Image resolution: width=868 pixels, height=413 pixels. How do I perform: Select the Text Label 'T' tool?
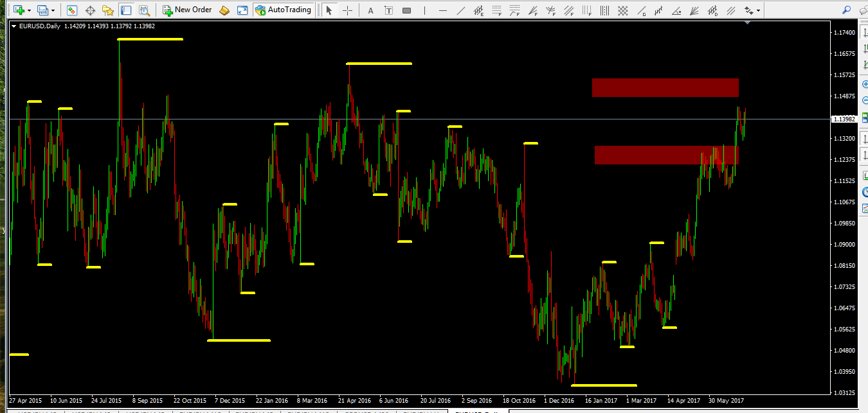click(x=388, y=10)
